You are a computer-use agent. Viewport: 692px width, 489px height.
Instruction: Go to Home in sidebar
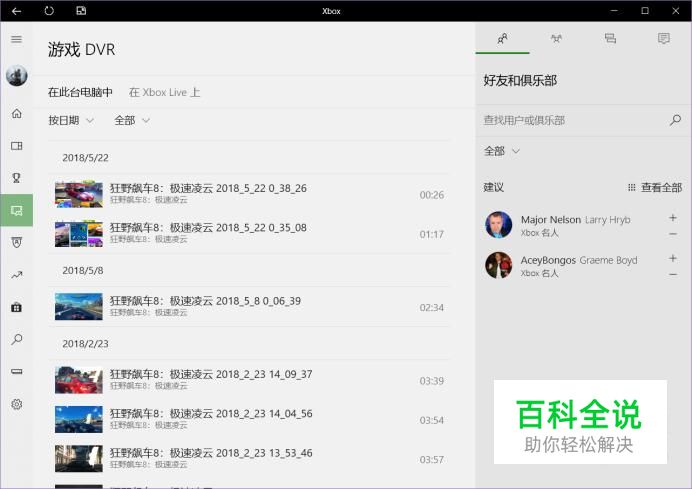click(16, 113)
